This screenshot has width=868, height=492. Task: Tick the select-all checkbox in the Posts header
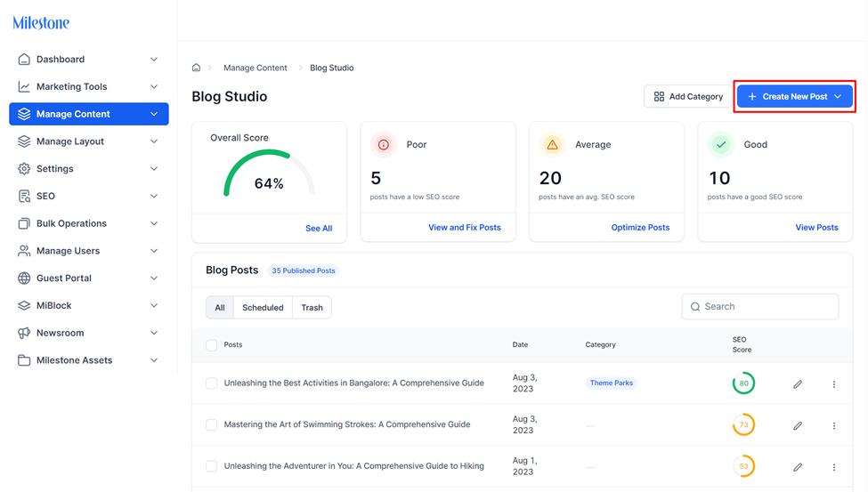(x=212, y=345)
